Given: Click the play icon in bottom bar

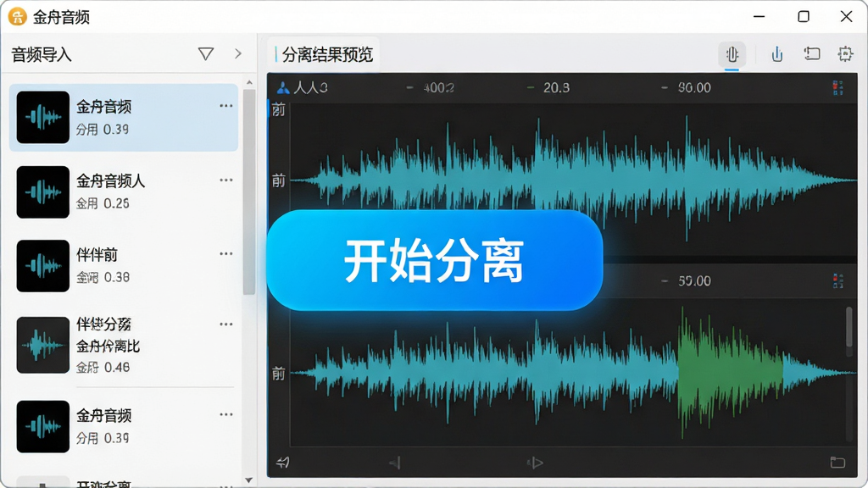Looking at the screenshot, I should point(535,463).
